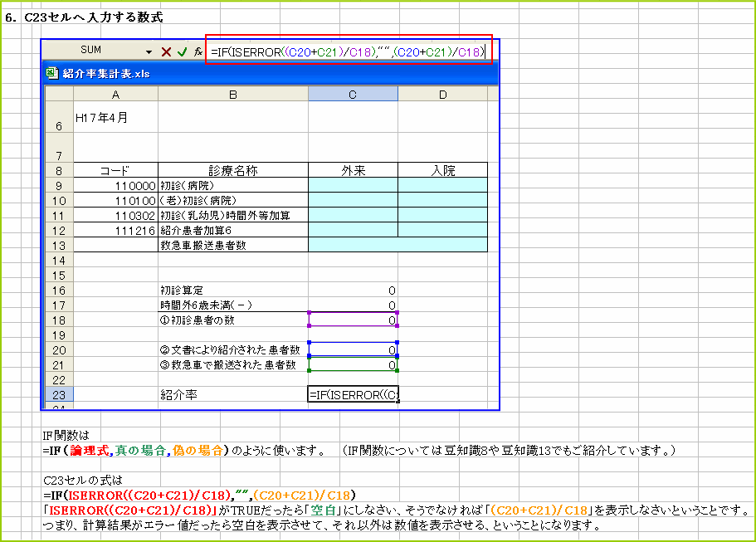The image size is (756, 542).
Task: Click the green Enter check icon
Action: click(x=183, y=51)
